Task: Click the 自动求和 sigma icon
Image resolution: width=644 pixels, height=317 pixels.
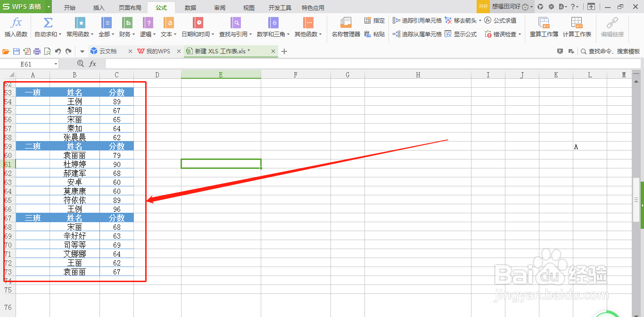Action: [48, 23]
